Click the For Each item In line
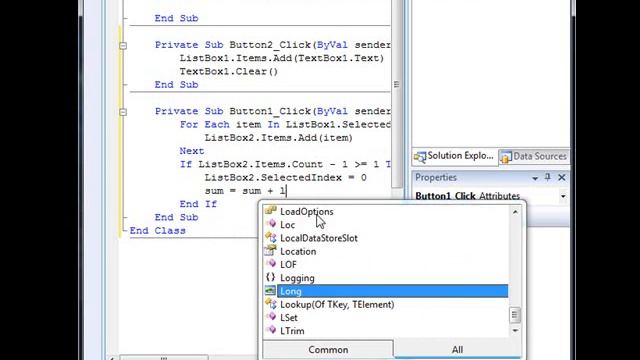Image resolution: width=640 pixels, height=360 pixels. pos(285,124)
